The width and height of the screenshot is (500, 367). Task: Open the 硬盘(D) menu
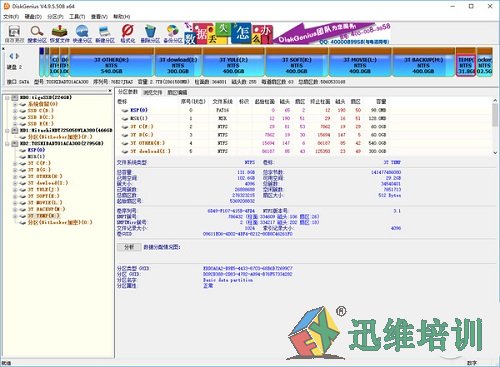coord(33,16)
